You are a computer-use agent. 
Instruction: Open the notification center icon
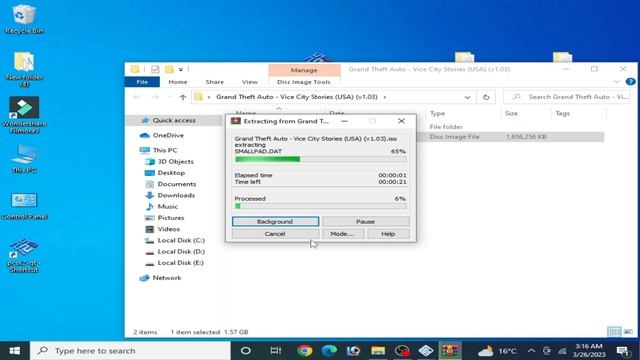623,351
